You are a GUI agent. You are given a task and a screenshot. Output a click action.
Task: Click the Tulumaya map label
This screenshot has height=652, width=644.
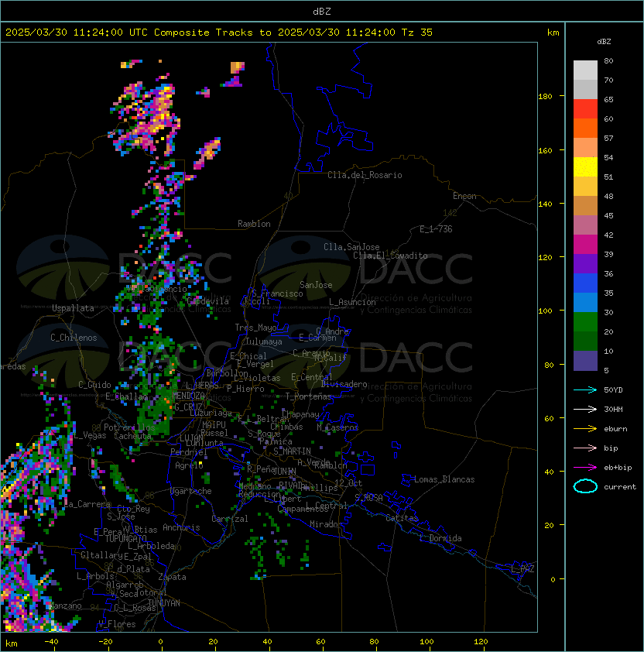pos(264,341)
